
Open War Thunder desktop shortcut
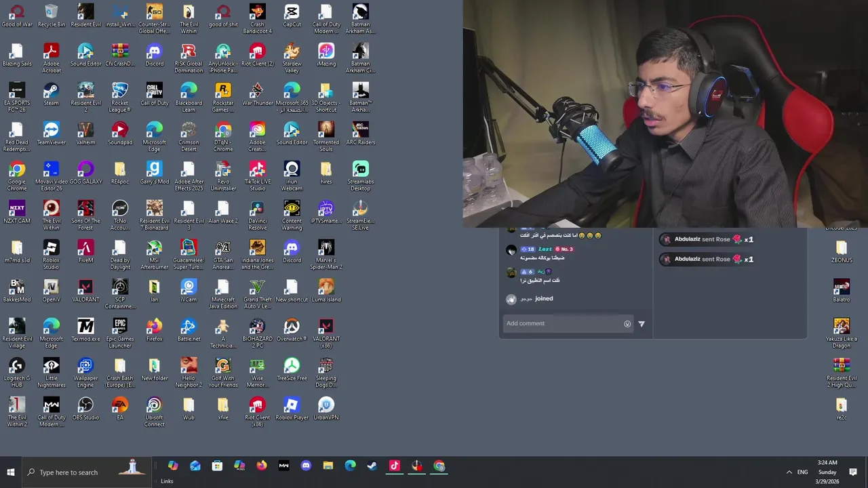[x=258, y=95]
